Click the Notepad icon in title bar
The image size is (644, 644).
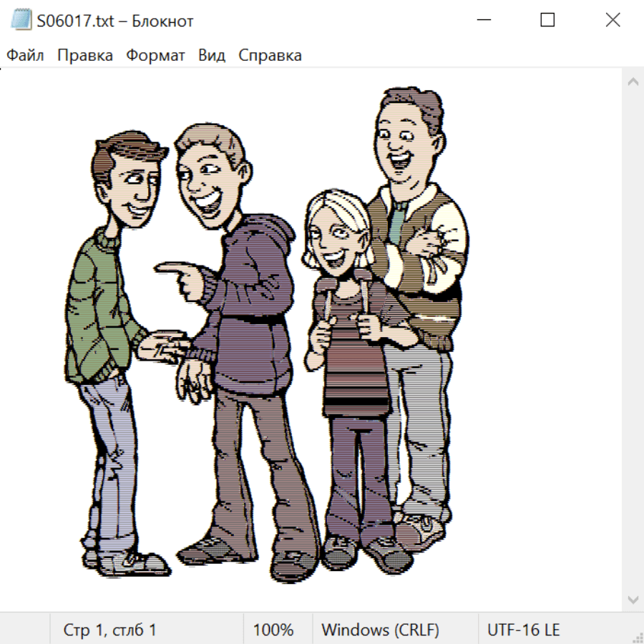[x=21, y=21]
